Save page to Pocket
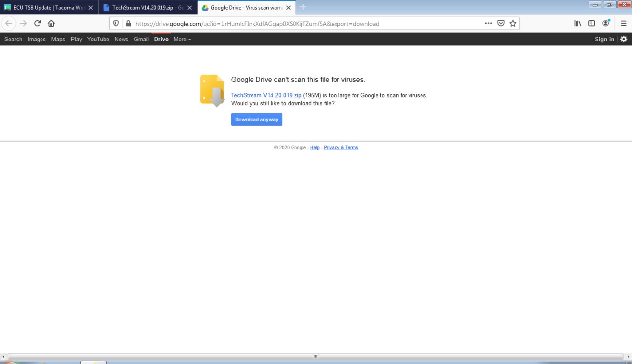This screenshot has height=364, width=632. [x=501, y=23]
